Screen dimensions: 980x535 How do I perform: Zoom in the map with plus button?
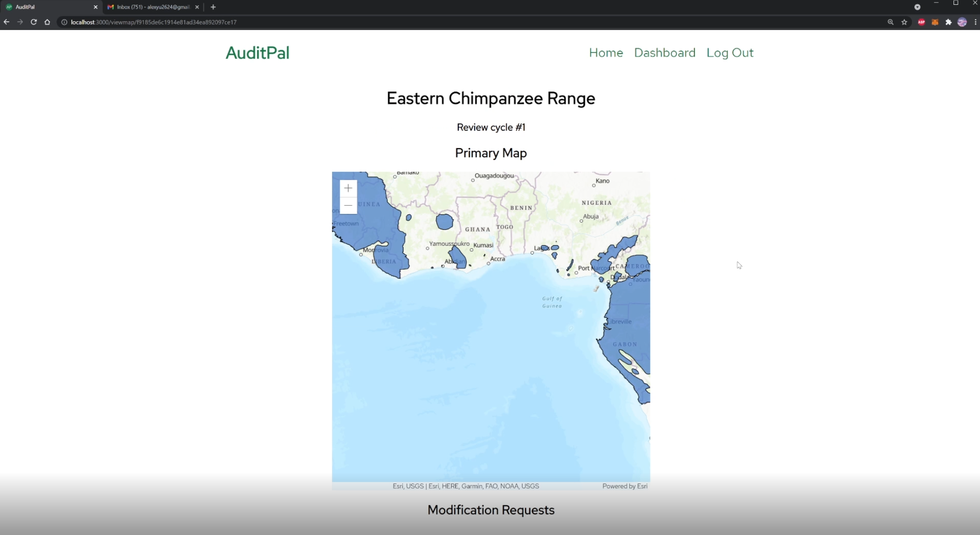coord(348,188)
